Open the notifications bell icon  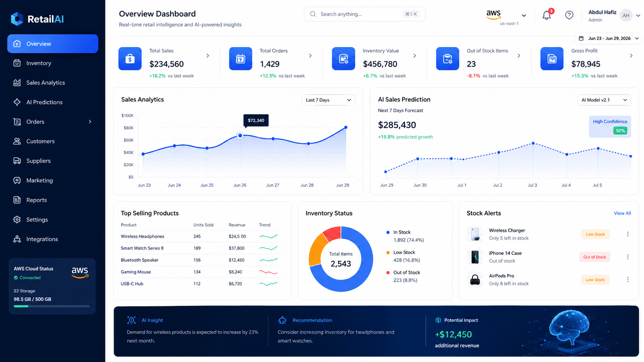coord(547,15)
